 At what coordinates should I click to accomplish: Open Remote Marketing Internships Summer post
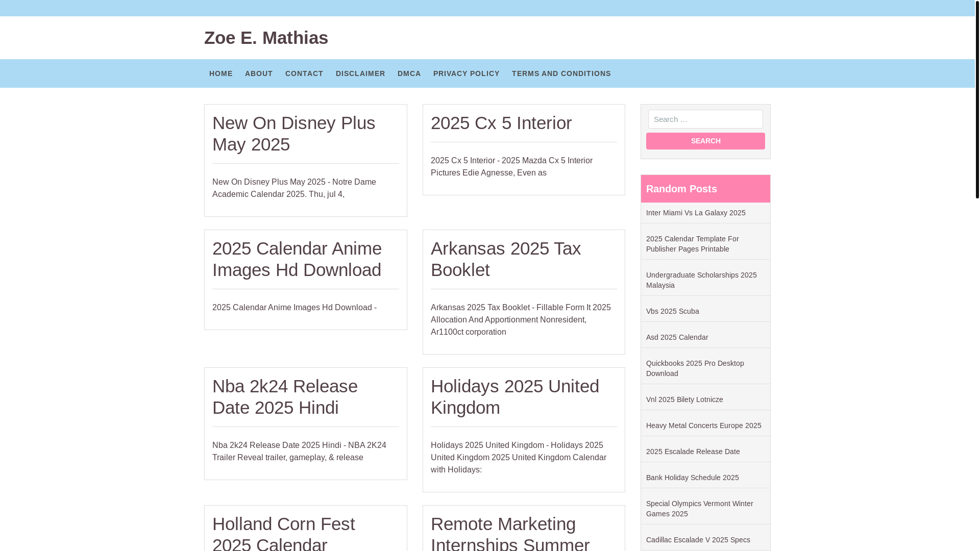(x=510, y=533)
